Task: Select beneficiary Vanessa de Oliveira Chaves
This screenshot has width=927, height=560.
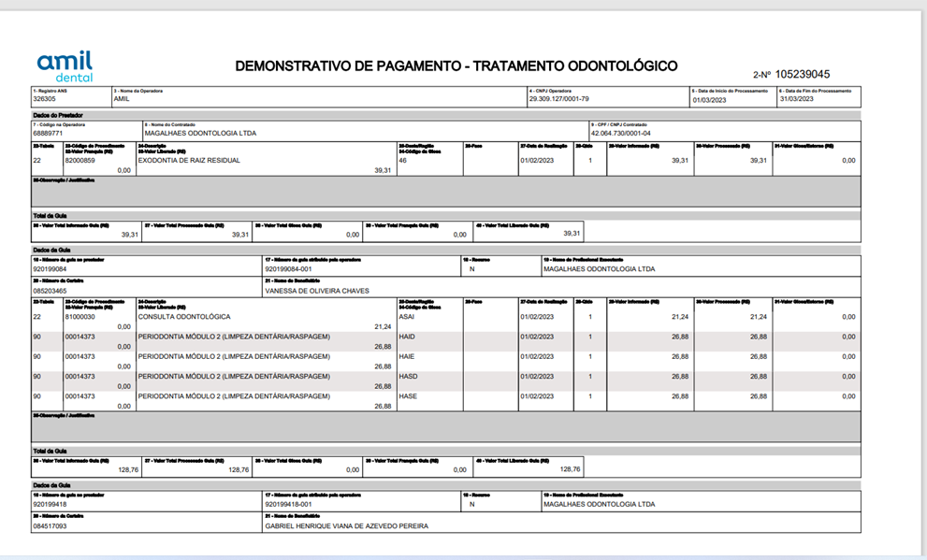Action: [x=317, y=291]
